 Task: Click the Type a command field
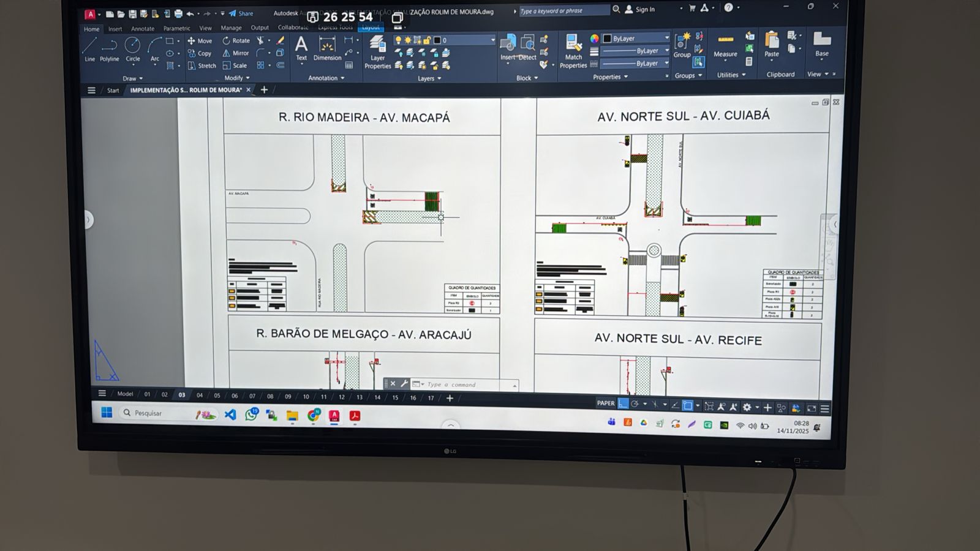pos(466,384)
